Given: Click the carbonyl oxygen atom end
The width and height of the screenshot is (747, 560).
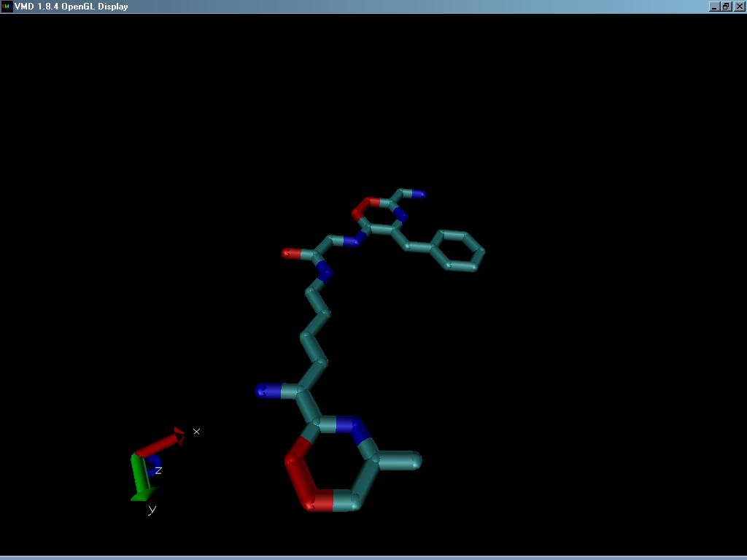Looking at the screenshot, I should (290, 253).
